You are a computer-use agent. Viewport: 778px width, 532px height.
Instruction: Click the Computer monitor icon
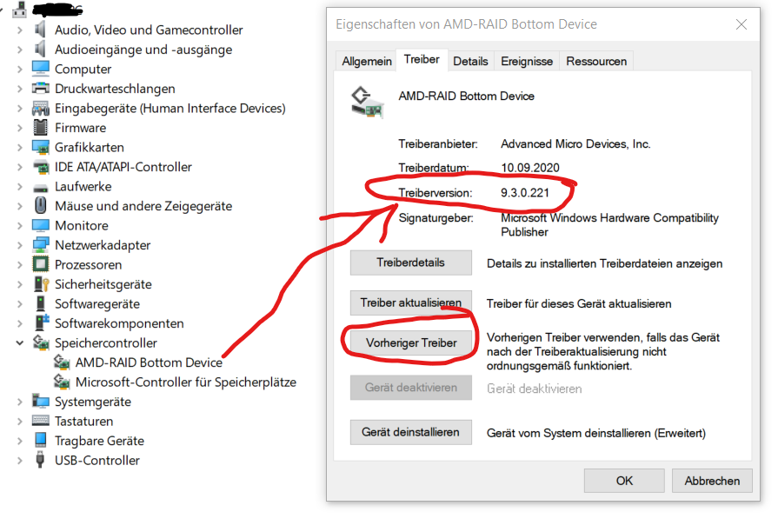click(40, 69)
